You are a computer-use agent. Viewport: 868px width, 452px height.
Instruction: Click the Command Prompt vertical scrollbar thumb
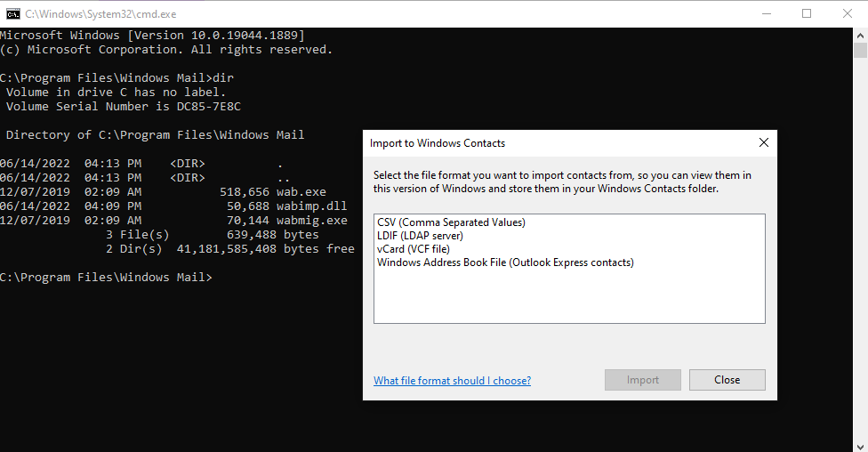860,52
